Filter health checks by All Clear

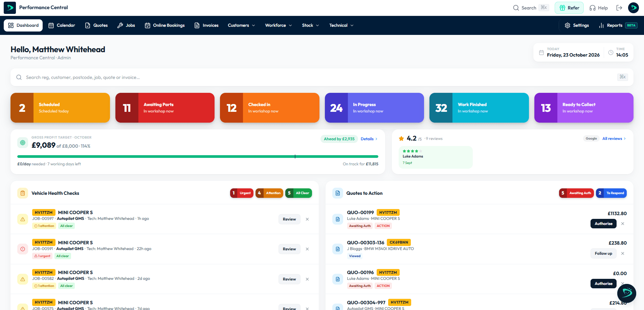298,193
